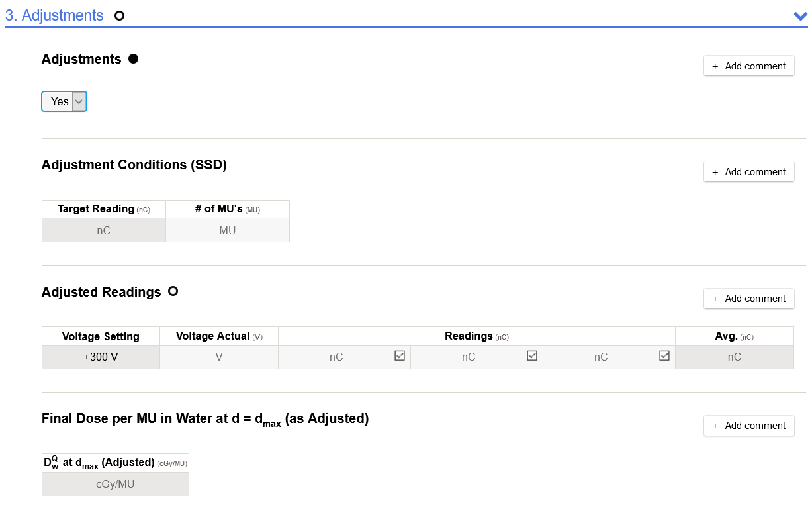
Task: Click the Target Reading nC input field
Action: [x=103, y=230]
